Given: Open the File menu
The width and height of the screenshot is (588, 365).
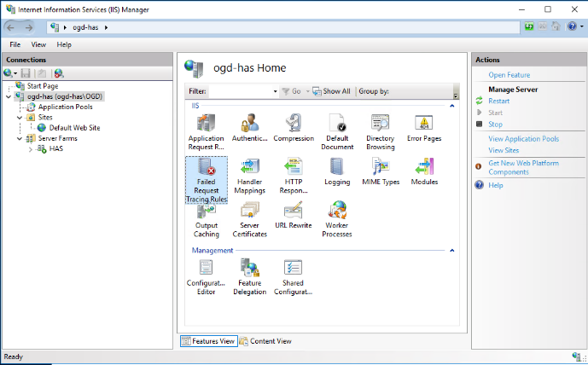Looking at the screenshot, I should click(15, 44).
